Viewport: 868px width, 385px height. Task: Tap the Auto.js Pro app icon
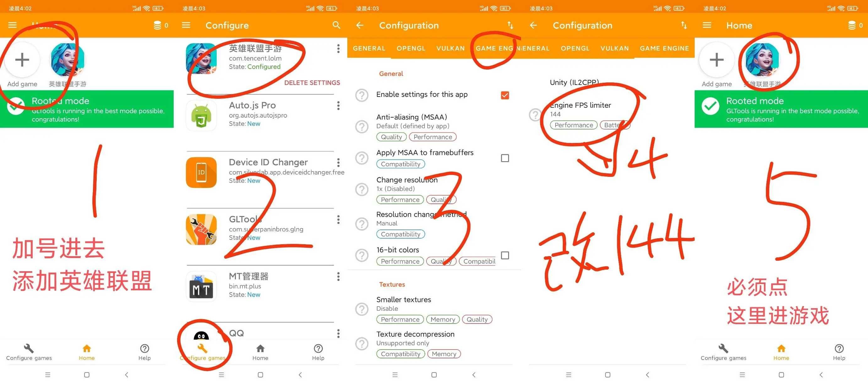click(201, 115)
